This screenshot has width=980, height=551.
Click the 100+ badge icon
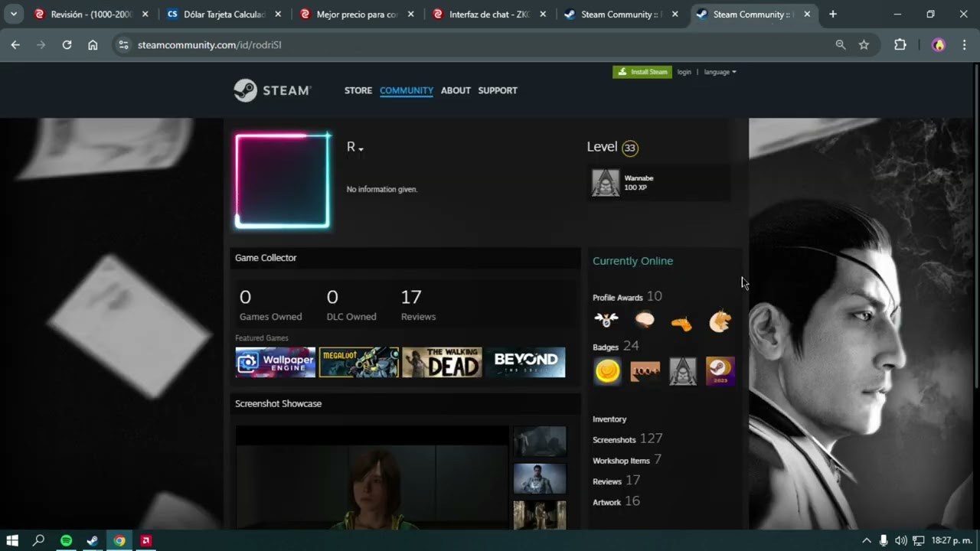coord(645,371)
